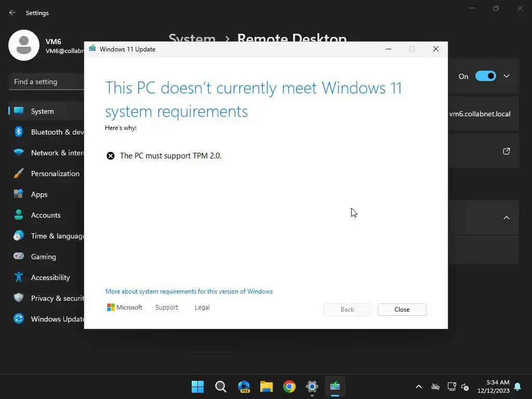Click the Windows 11 Update title bar icon
Screen dimensions: 532x399
[92, 49]
